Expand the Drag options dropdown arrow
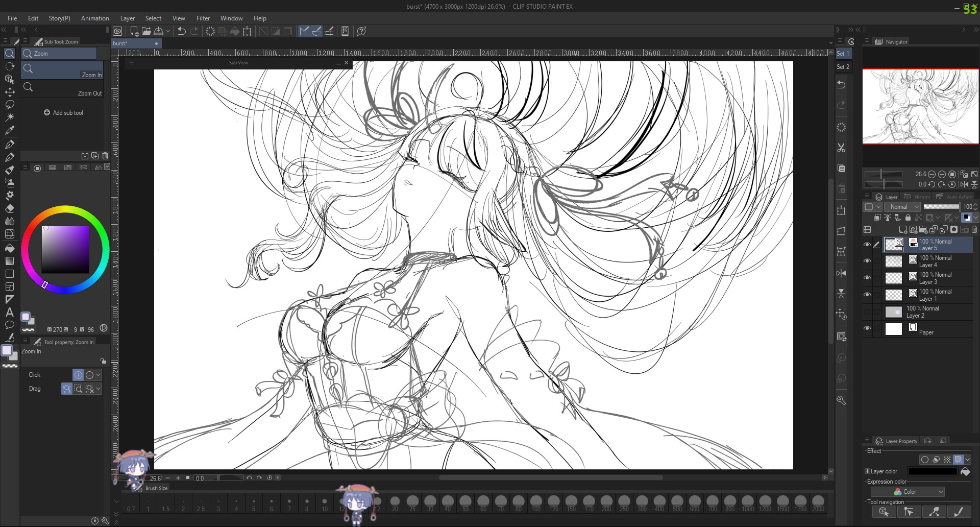The image size is (980, 527). 99,389
